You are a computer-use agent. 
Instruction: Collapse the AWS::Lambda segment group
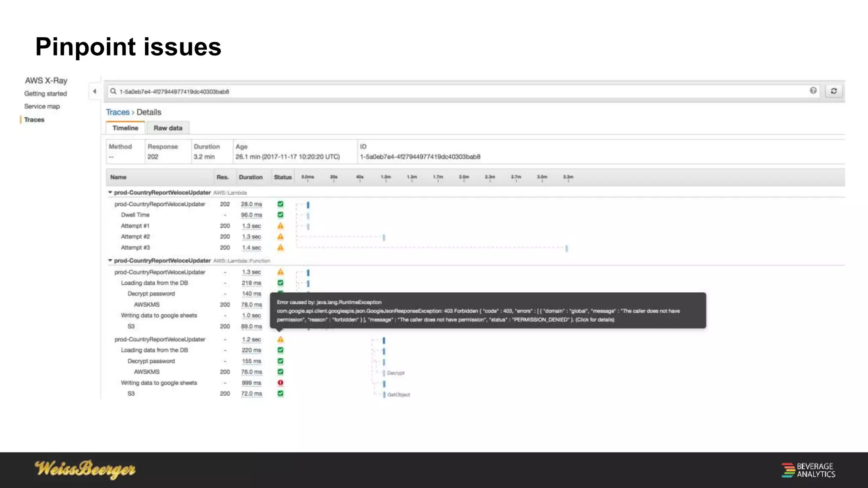click(x=110, y=192)
